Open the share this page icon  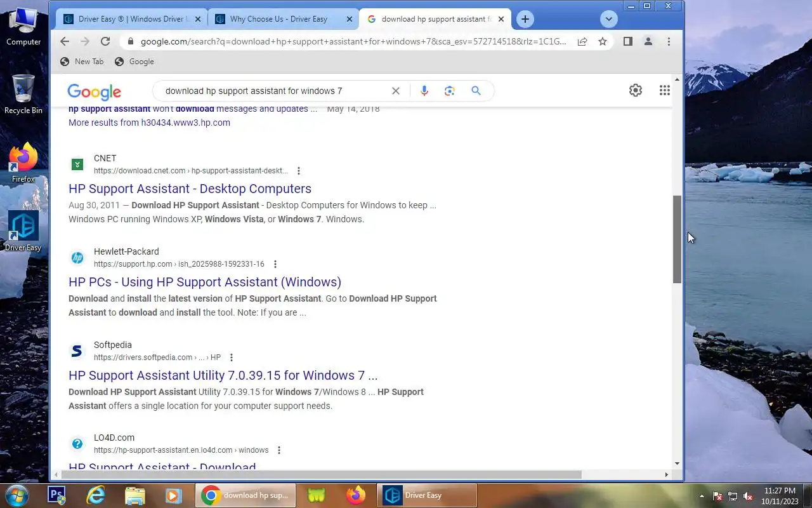pyautogui.click(x=582, y=41)
